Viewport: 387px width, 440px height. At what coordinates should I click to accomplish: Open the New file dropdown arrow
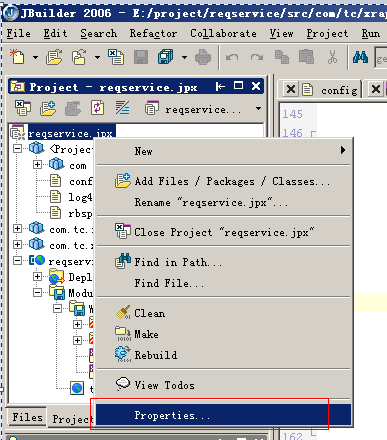point(35,57)
